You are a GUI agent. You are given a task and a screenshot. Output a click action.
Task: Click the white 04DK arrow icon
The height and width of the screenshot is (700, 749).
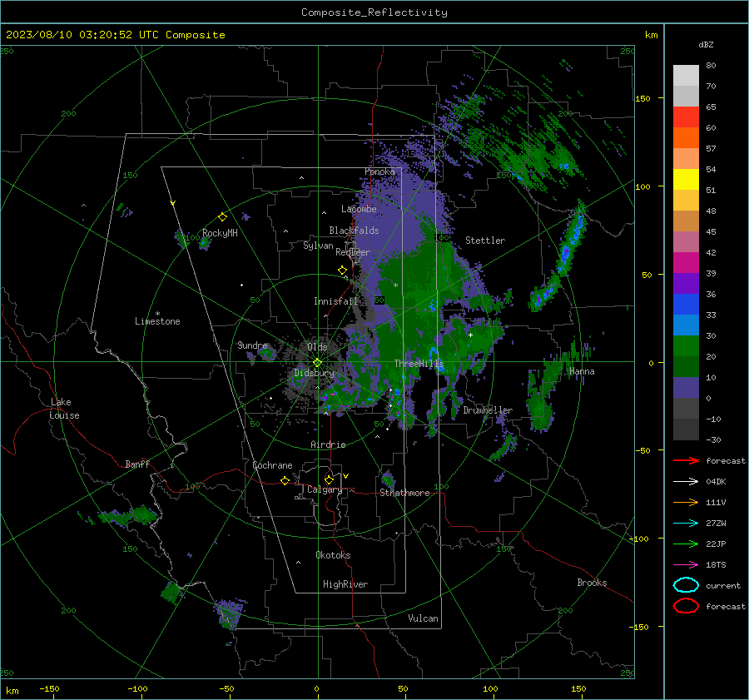(686, 481)
